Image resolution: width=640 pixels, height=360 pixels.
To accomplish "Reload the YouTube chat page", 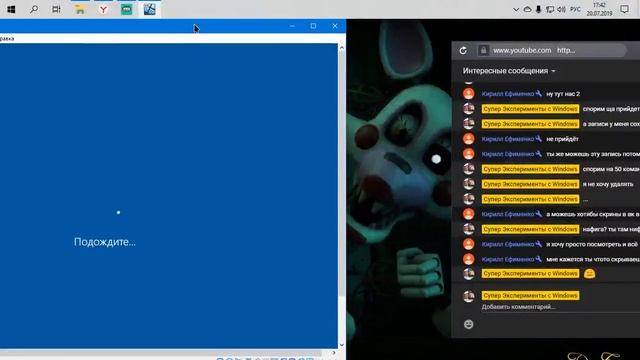I will [x=463, y=51].
